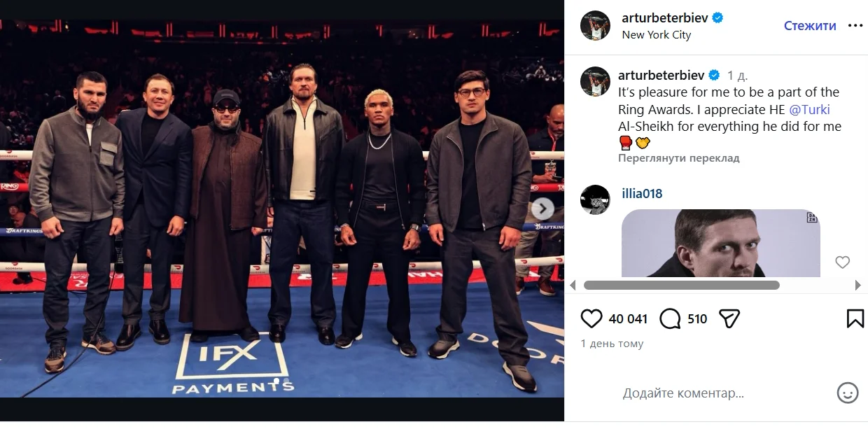Open illia018 commenter profile name
Viewport: 868px width, 436px height.
(642, 194)
